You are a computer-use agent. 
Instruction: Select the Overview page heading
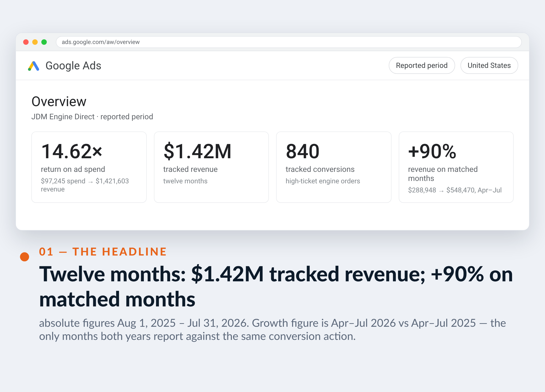(59, 101)
